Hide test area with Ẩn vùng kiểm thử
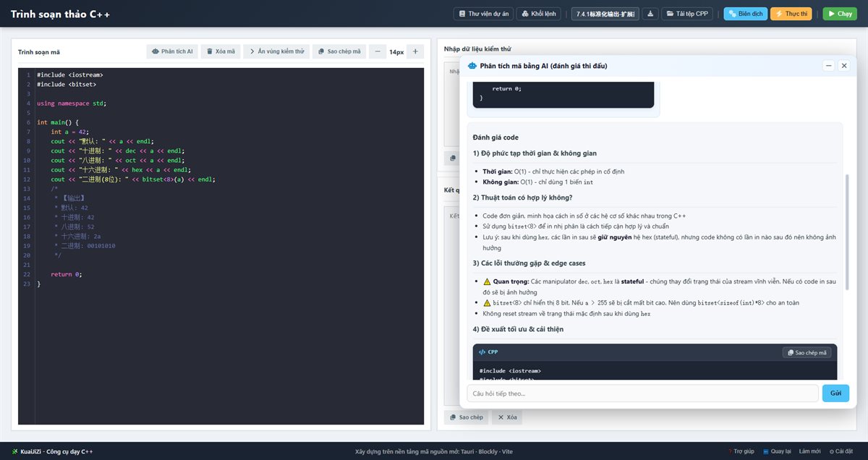The width and height of the screenshot is (868, 460). [276, 51]
